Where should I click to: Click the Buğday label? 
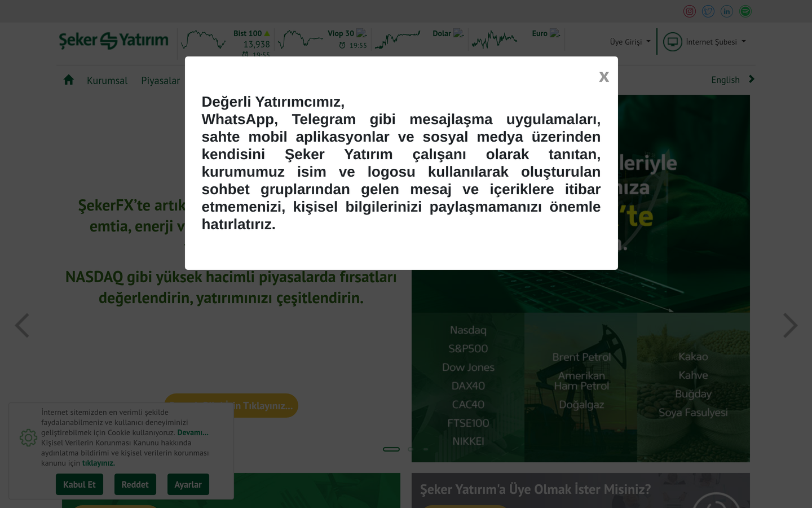tap(693, 394)
